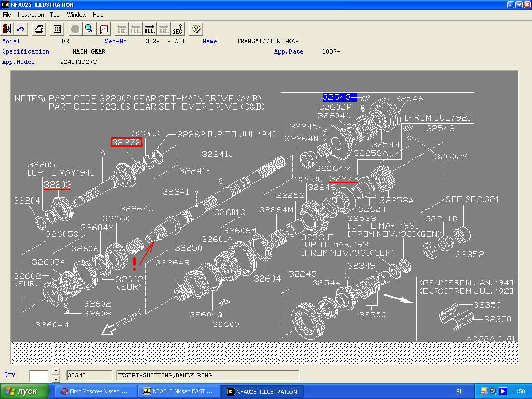This screenshot has height=399, width=532.
Task: Open the Help menu
Action: point(98,15)
